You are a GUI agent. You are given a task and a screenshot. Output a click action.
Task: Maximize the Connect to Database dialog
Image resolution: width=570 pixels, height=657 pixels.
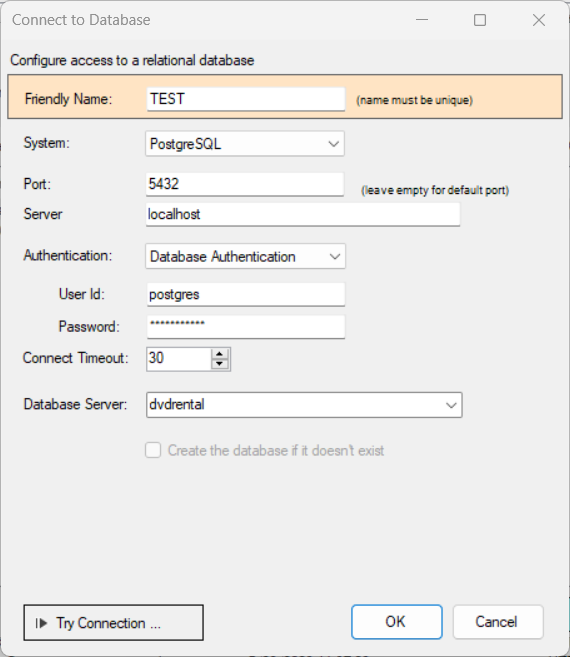click(x=480, y=20)
